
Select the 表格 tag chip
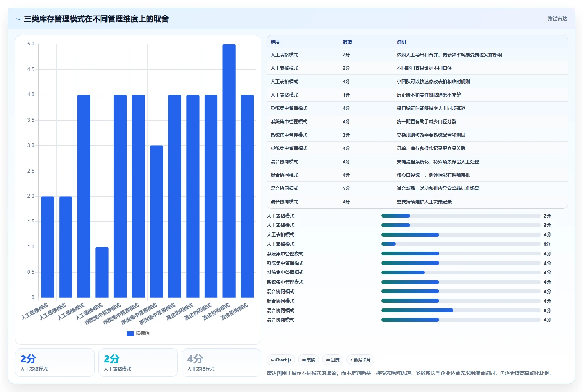coord(308,360)
